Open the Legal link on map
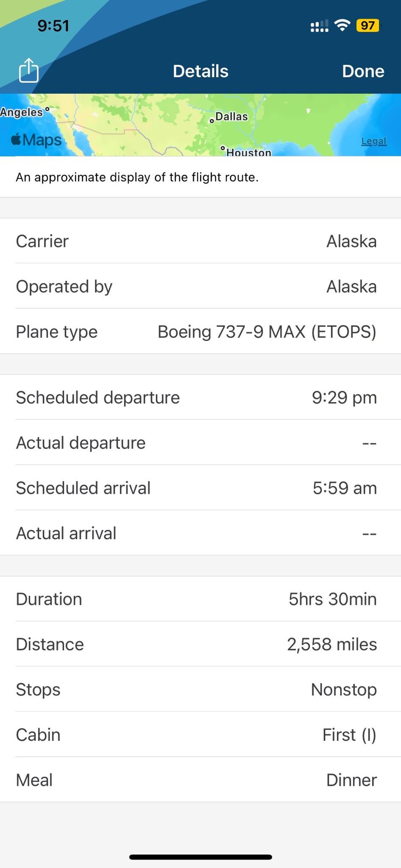The height and width of the screenshot is (868, 401). (x=374, y=141)
